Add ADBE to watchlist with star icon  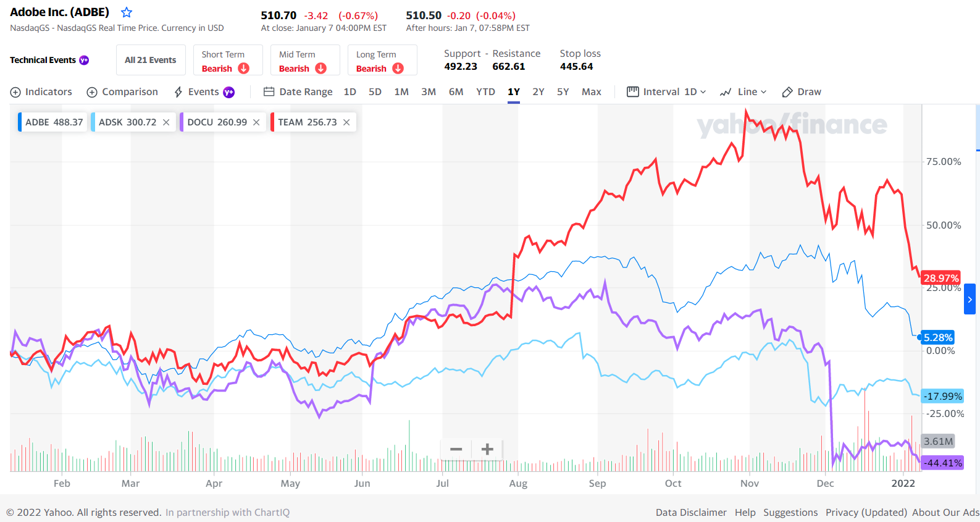[127, 12]
